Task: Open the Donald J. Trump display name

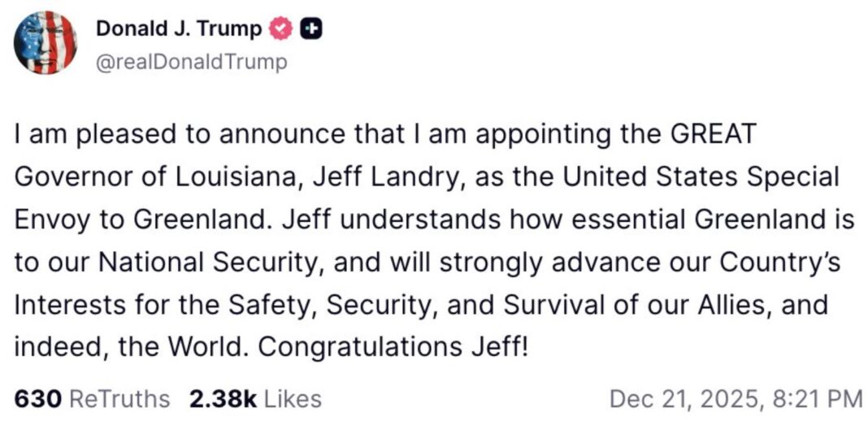Action: (179, 29)
